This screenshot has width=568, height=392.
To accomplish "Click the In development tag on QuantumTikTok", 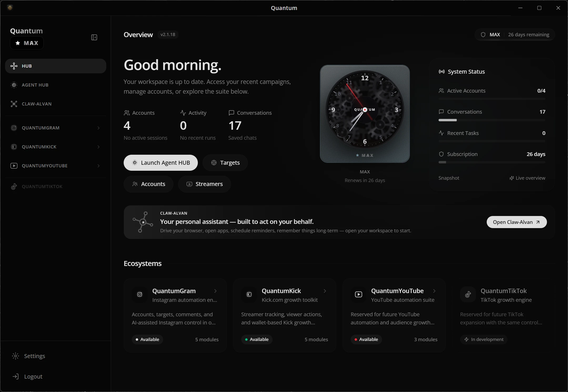I will tap(484, 339).
